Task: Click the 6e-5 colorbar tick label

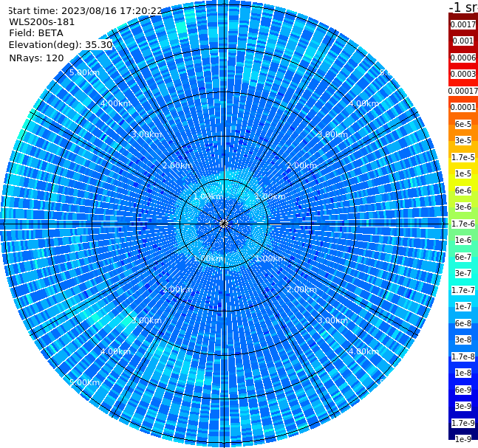Action: click(463, 124)
